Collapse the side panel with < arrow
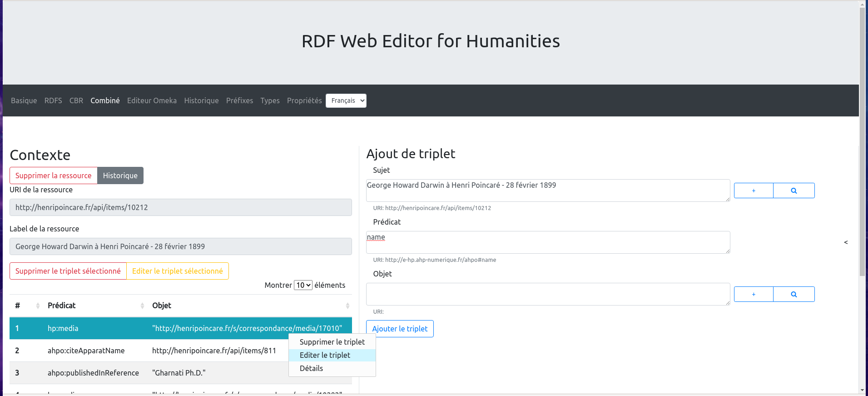868x396 pixels. [846, 242]
